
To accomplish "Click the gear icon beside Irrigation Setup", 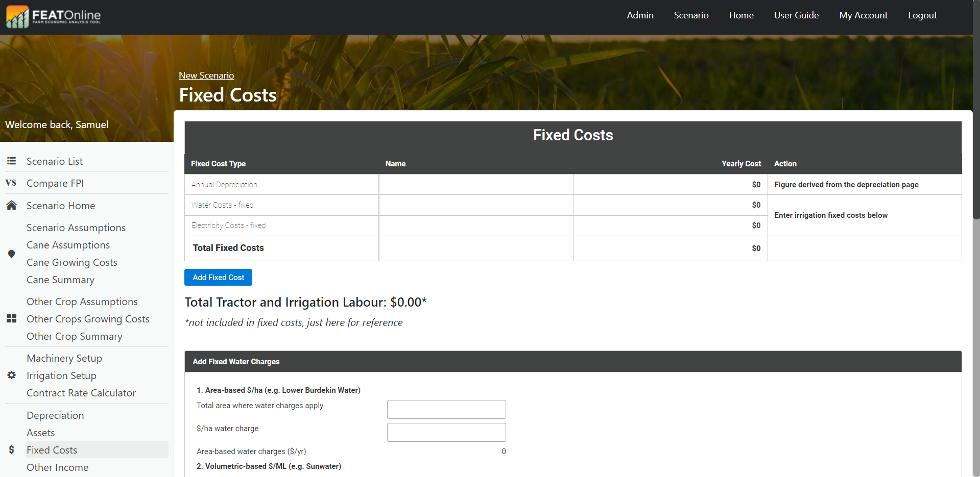I will pos(11,375).
